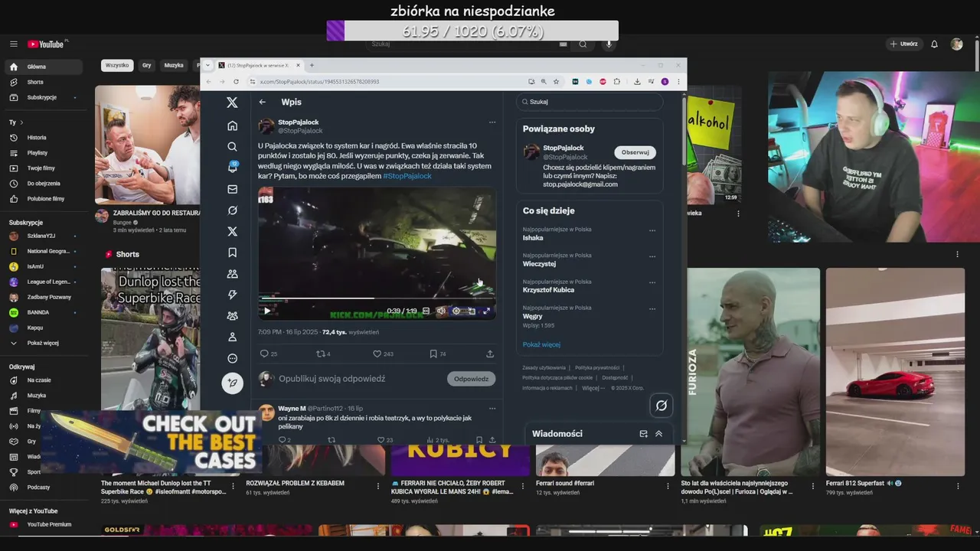Expand the Ty section chevron
Image resolution: width=980 pixels, height=551 pixels.
tap(21, 122)
